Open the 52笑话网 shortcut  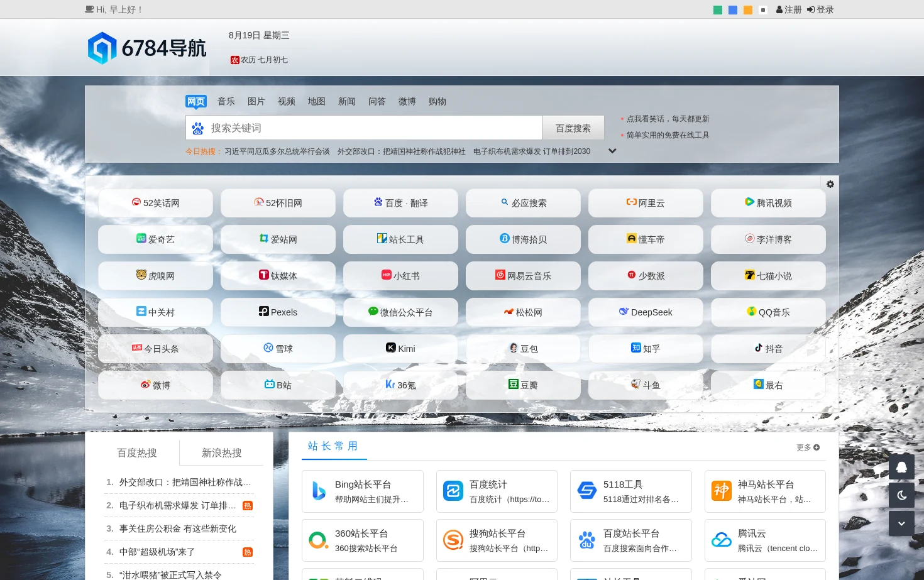click(x=155, y=203)
